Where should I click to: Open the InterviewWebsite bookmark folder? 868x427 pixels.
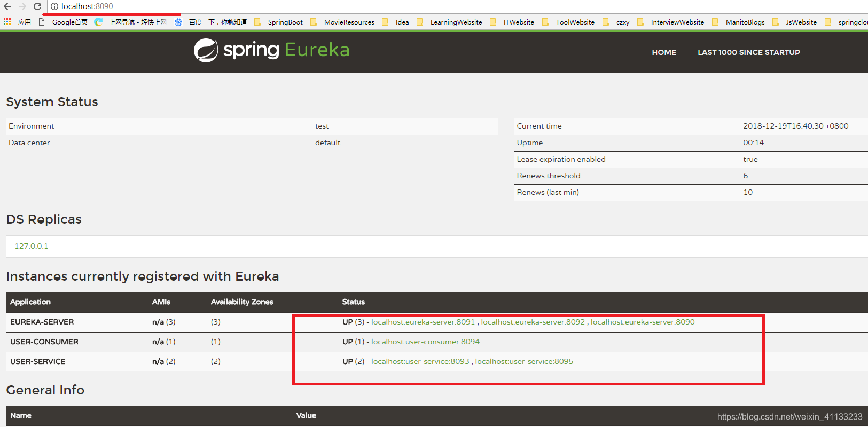coord(670,22)
